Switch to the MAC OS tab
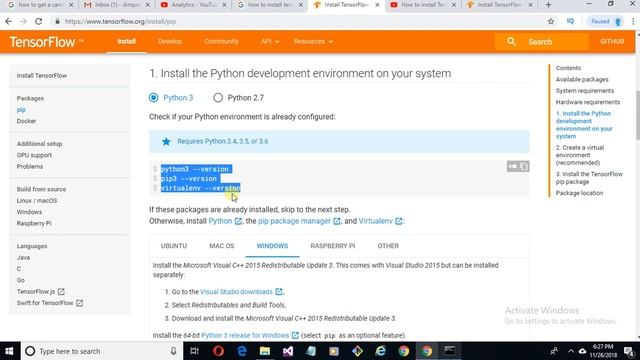The width and height of the screenshot is (640, 360). point(222,246)
